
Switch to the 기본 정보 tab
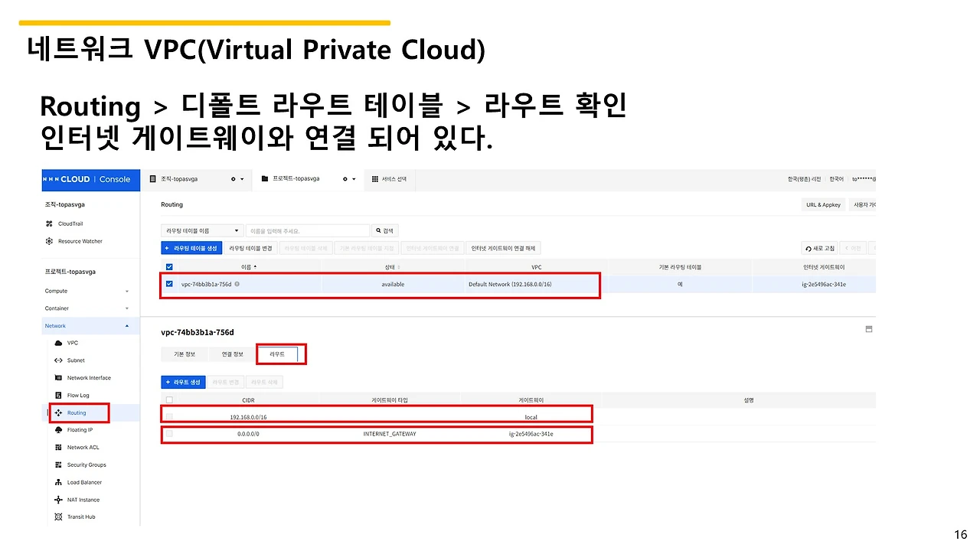pyautogui.click(x=185, y=354)
